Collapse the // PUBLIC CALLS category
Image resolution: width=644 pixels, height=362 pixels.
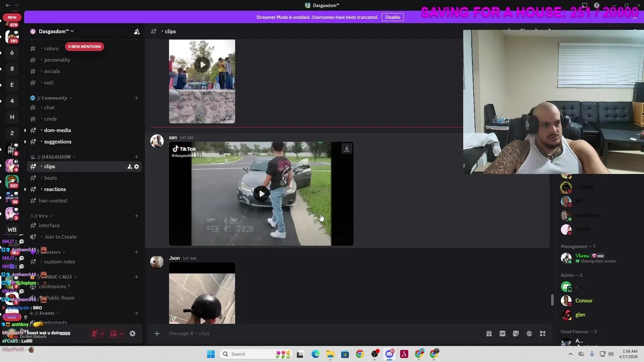(54, 277)
